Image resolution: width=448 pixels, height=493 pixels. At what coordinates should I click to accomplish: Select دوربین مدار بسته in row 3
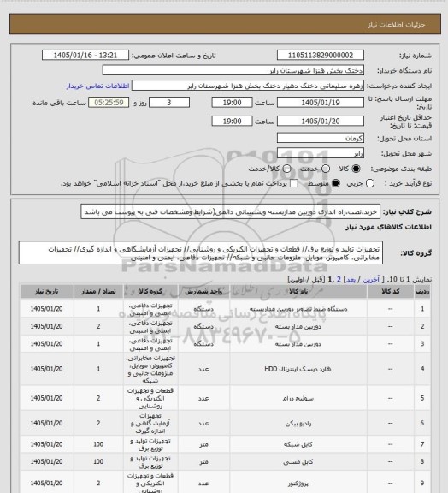point(298,344)
